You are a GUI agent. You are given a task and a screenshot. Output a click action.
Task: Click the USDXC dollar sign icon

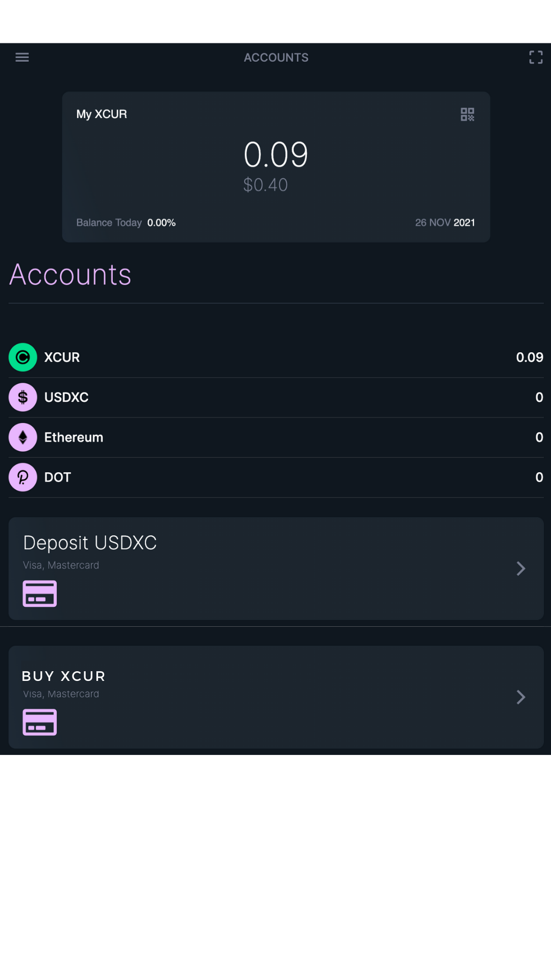coord(22,397)
